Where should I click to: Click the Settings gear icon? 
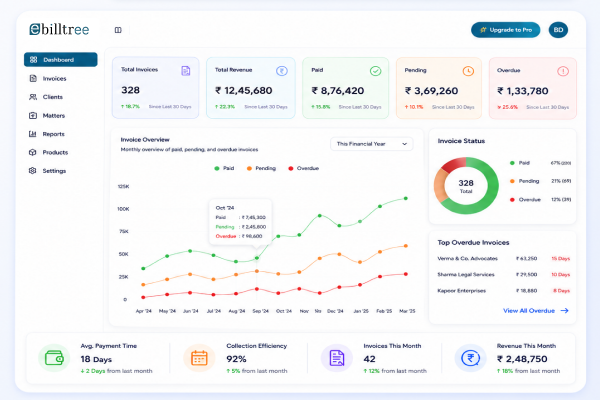[33, 171]
